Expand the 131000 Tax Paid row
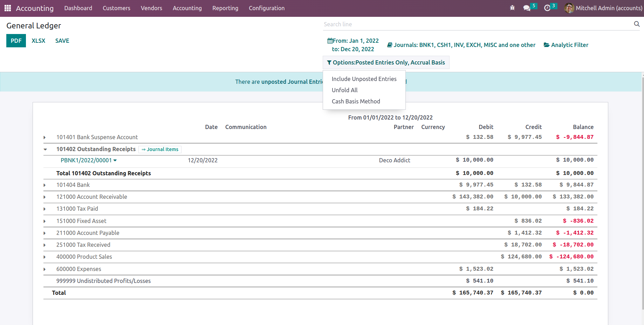Viewport: 644px width, 325px height. [x=44, y=209]
